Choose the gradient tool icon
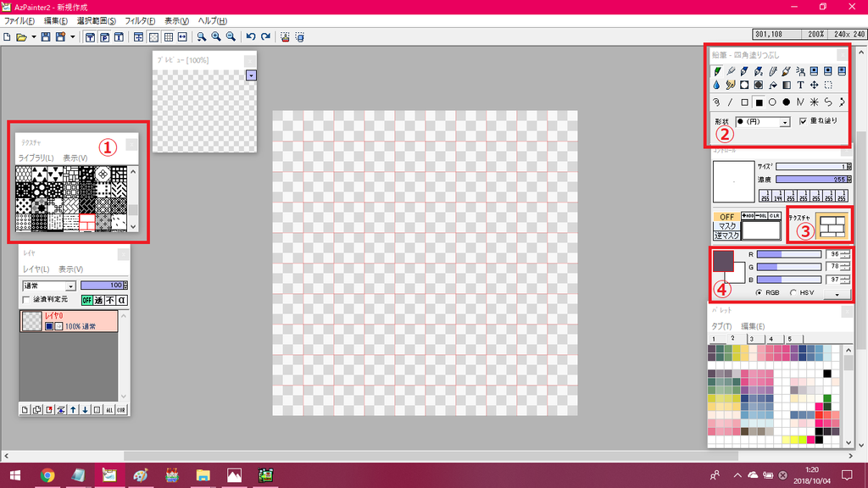Image resolution: width=868 pixels, height=488 pixels. tap(787, 86)
